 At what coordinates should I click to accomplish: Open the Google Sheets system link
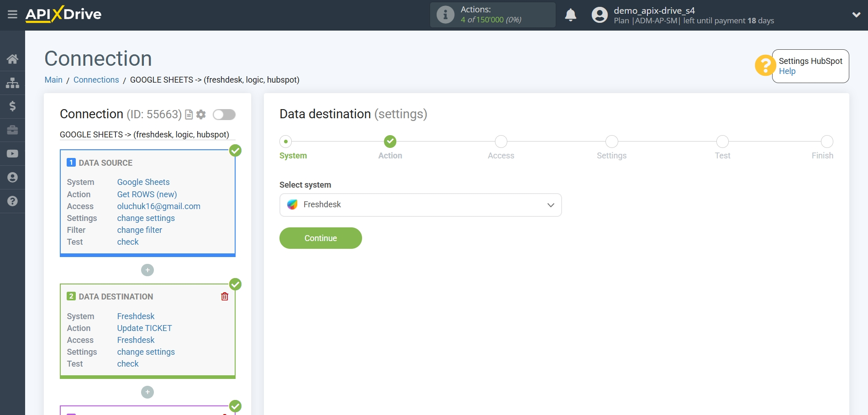[x=143, y=182]
